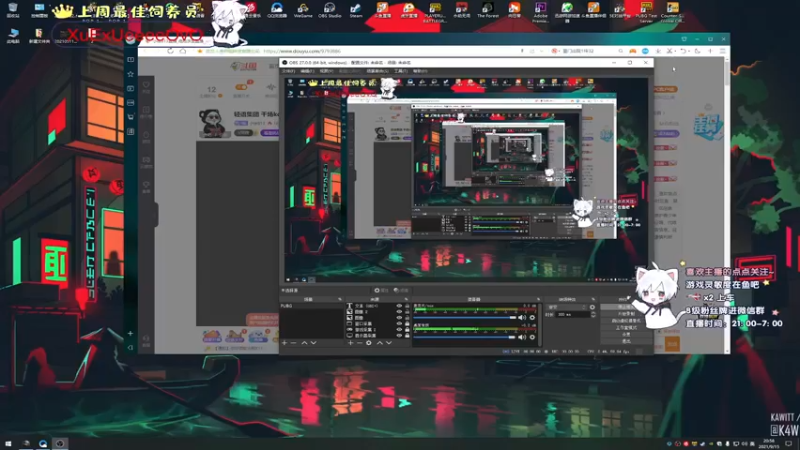
Task: Click browser refresh icon
Action: [170, 51]
